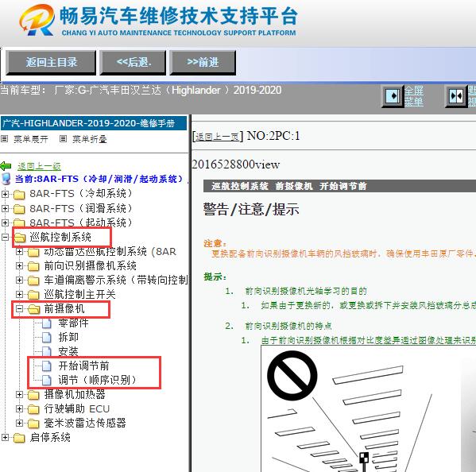This screenshot has height=472, width=476.
Task: Click the 全屏菜单 full-screen menu icon
Action: (x=393, y=96)
